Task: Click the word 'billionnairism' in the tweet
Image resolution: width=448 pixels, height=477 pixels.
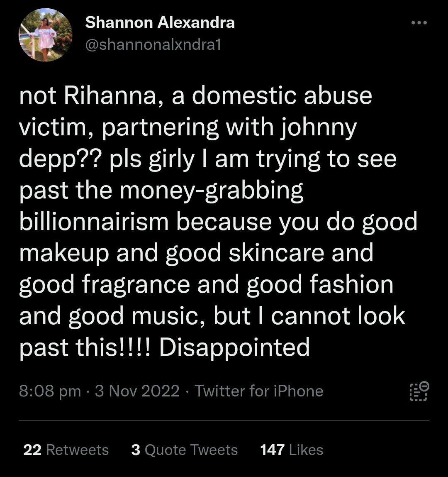Action: 94,222
